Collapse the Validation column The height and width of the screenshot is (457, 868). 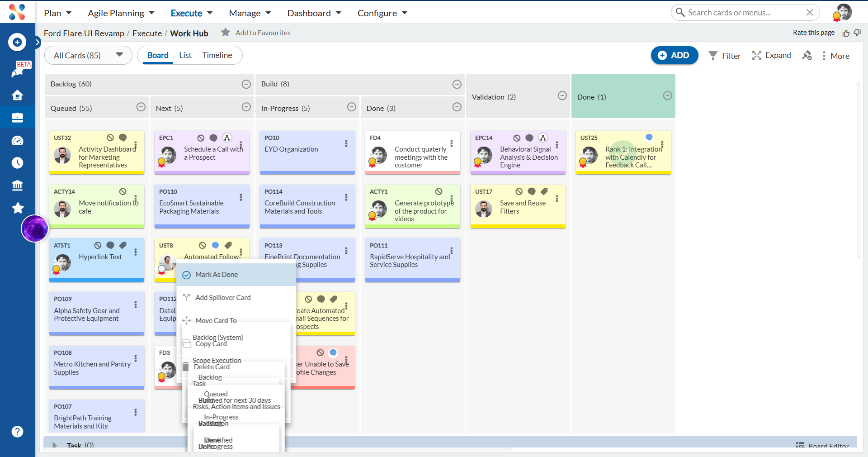tap(562, 95)
